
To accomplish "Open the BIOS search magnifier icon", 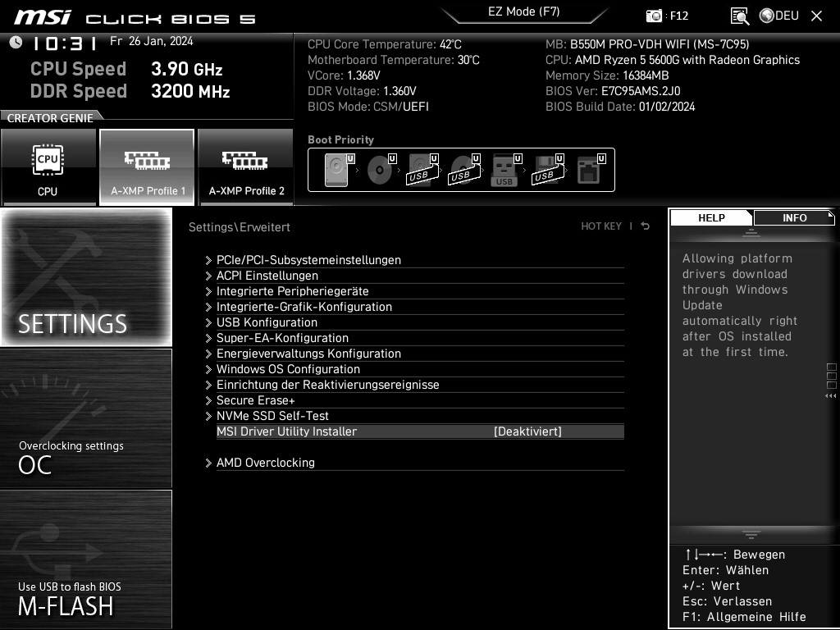I will [740, 16].
